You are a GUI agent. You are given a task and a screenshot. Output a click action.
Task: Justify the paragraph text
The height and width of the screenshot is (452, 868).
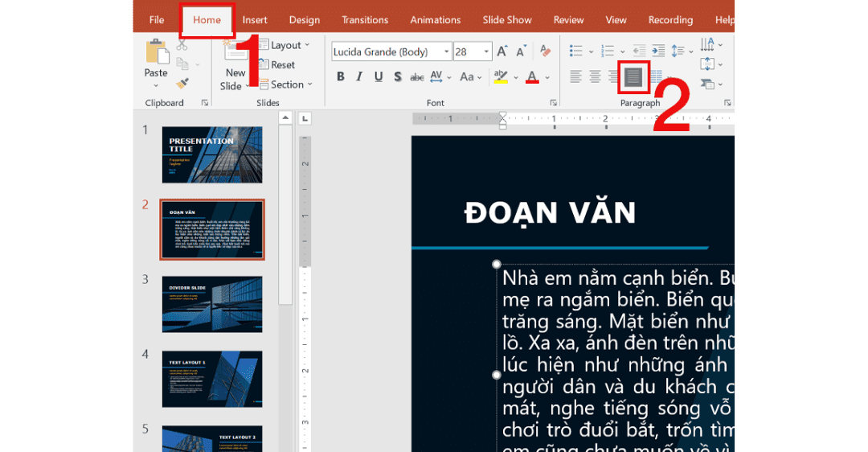(633, 77)
